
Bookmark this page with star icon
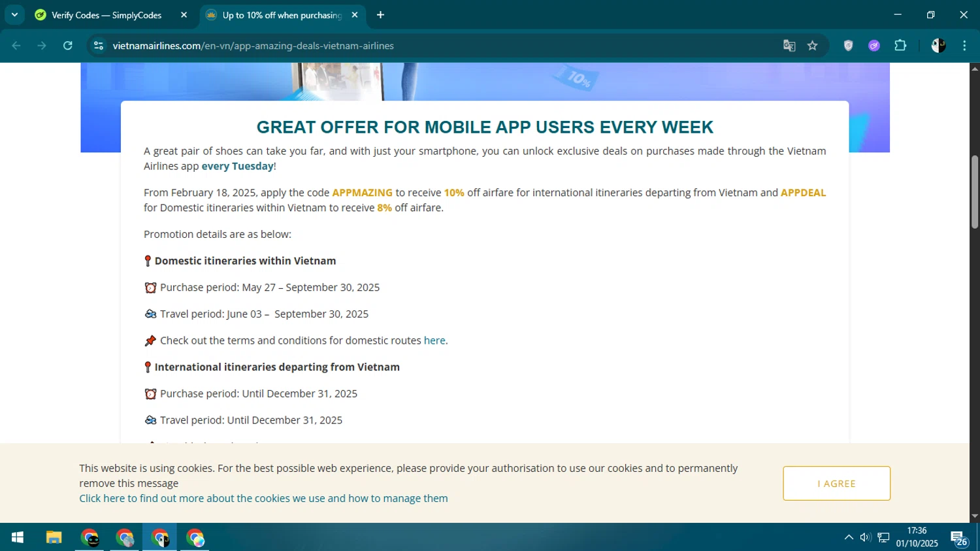(812, 46)
